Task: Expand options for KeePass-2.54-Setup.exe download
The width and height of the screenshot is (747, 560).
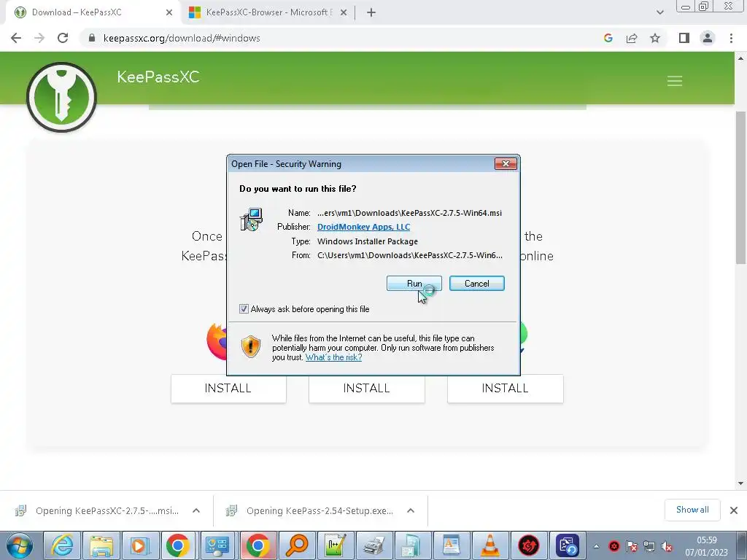Action: (x=411, y=510)
